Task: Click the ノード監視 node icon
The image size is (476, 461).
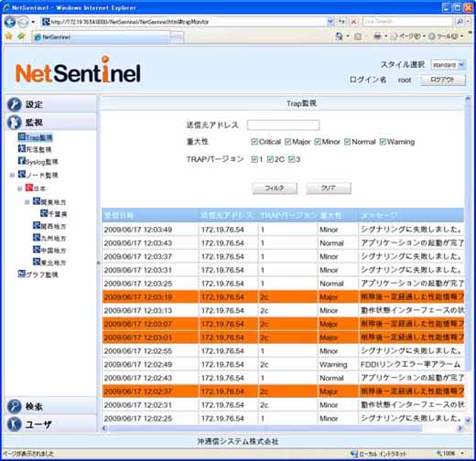Action: [x=21, y=174]
